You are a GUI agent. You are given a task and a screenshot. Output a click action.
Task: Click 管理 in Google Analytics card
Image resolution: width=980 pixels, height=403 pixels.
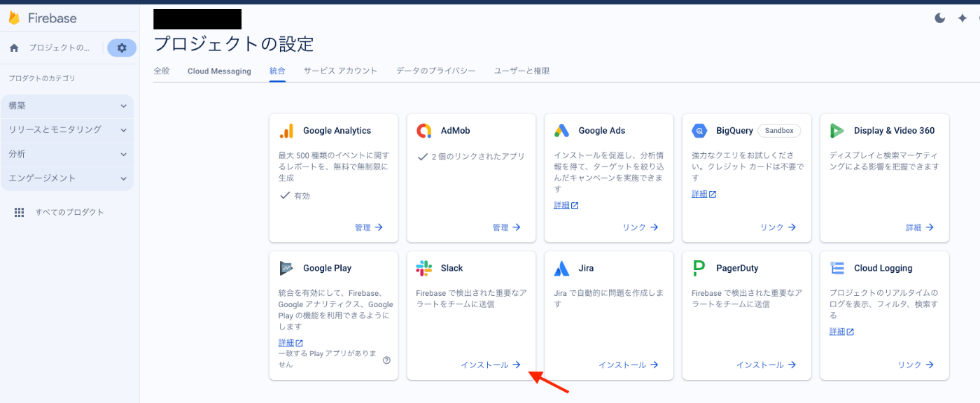[x=369, y=227]
